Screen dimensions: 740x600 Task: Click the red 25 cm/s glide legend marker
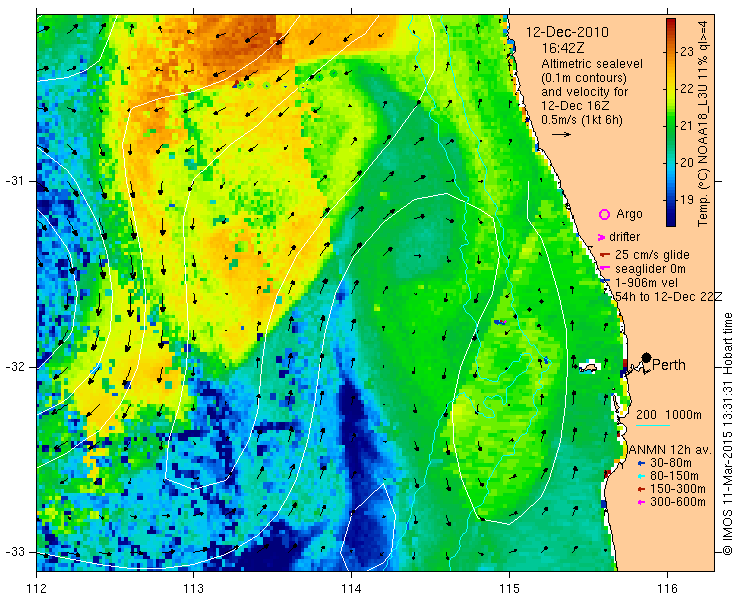coord(605,255)
